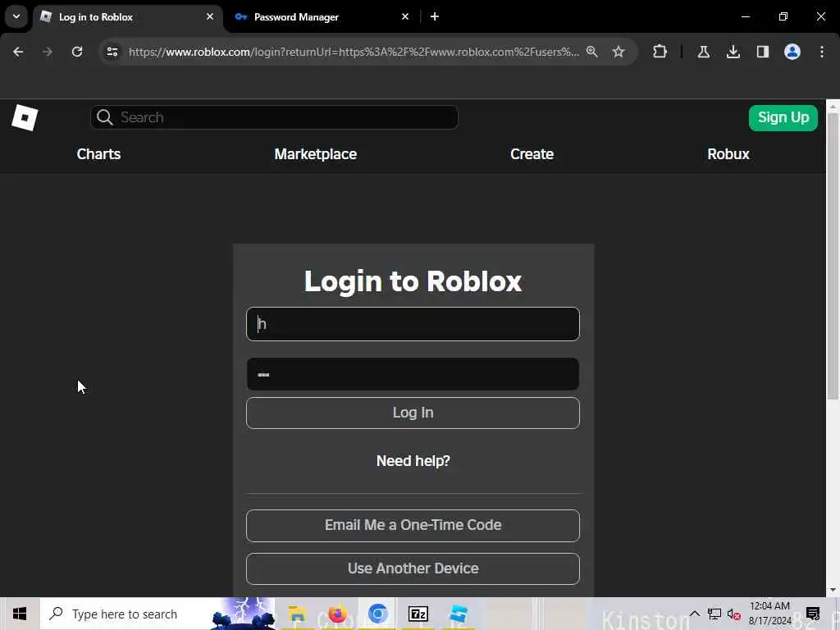The image size is (840, 630).
Task: Open the notification center icon
Action: point(813,614)
